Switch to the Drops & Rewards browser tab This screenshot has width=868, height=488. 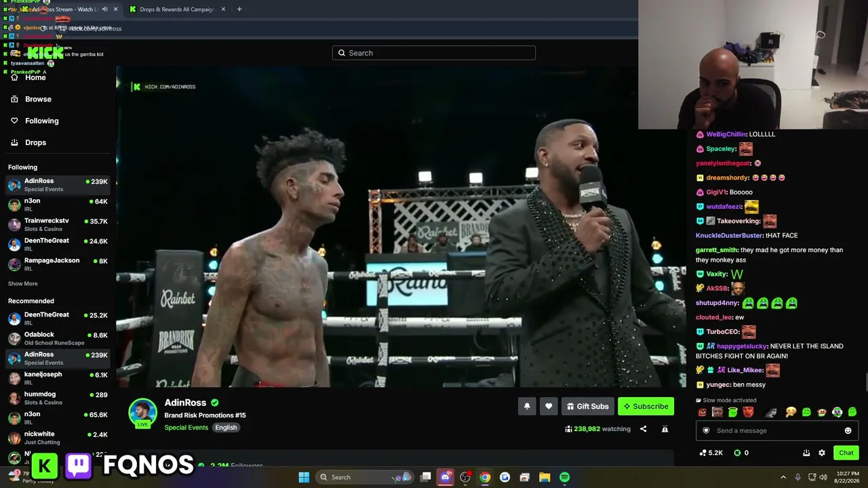pos(178,9)
